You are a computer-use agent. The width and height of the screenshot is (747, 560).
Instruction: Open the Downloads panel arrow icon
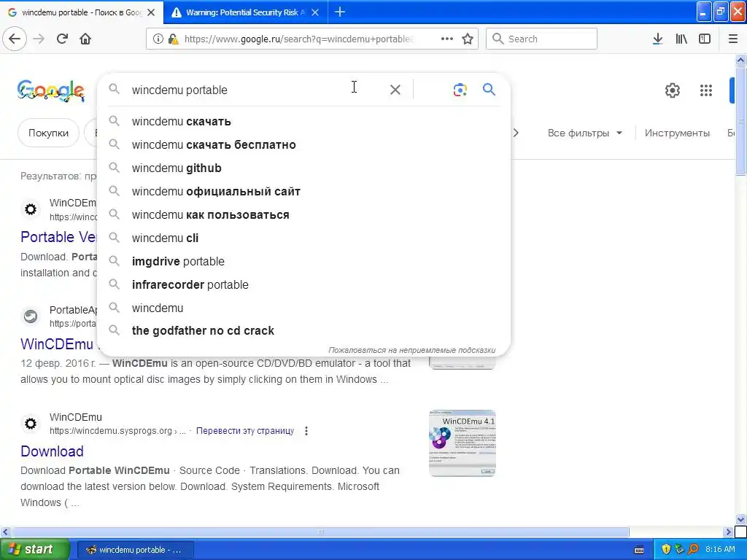[x=657, y=39]
